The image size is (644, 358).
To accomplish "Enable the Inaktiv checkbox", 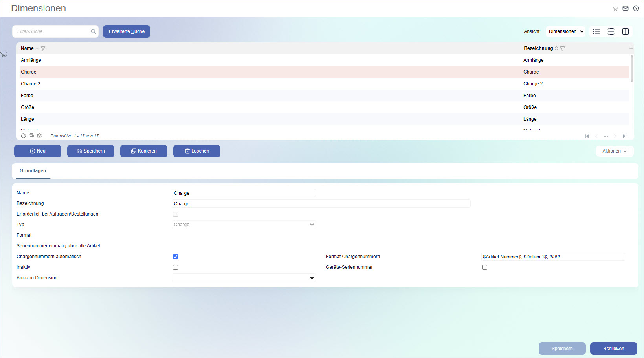I will (176, 268).
